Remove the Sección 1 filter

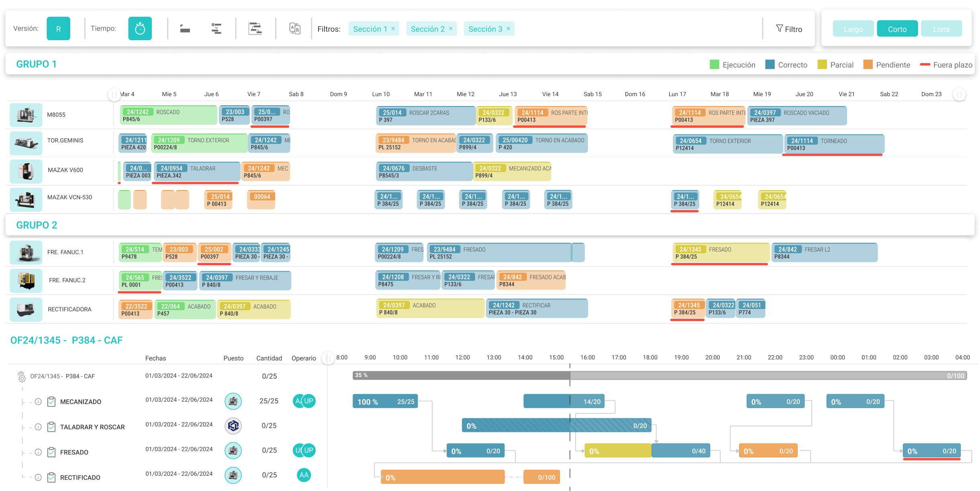point(393,29)
